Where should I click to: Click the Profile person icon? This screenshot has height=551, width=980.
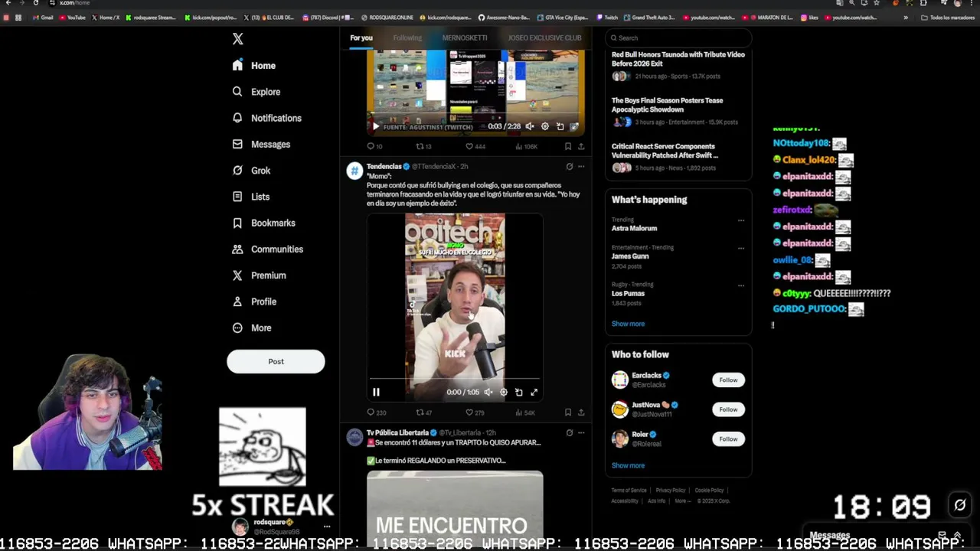(x=237, y=302)
